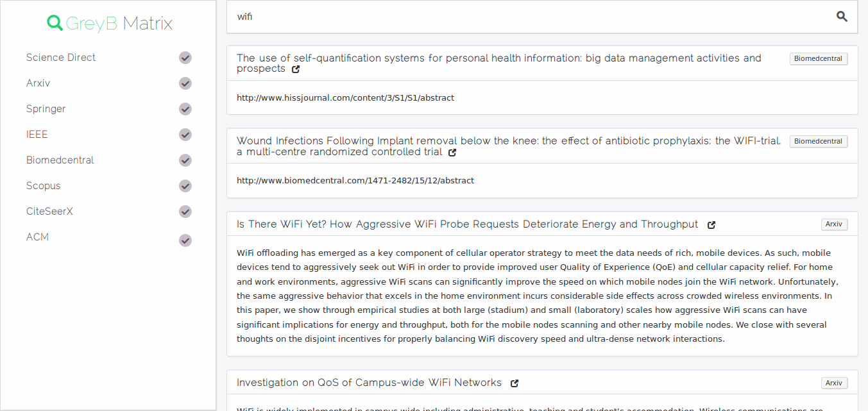
Task: Toggle the Springer source checkmark
Action: click(185, 109)
